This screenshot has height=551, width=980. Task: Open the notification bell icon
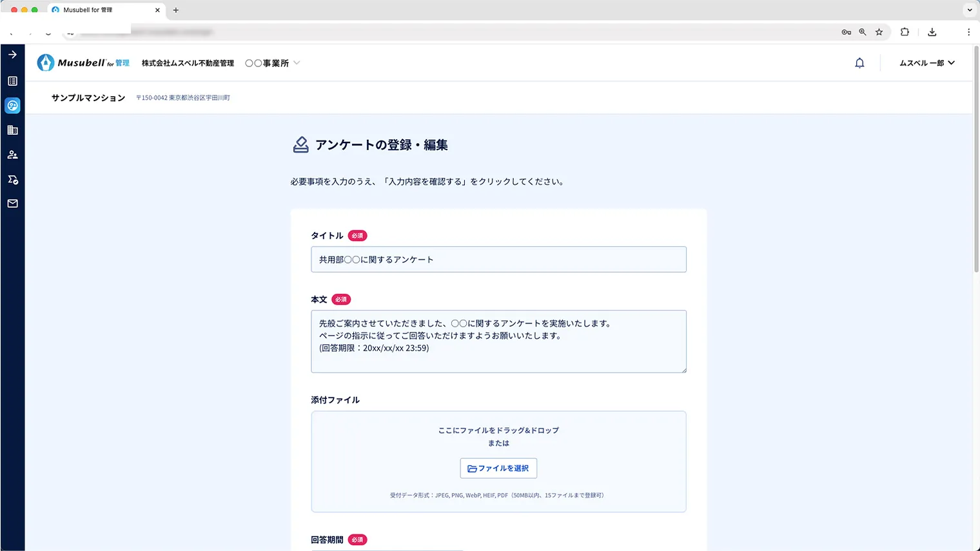pos(859,63)
